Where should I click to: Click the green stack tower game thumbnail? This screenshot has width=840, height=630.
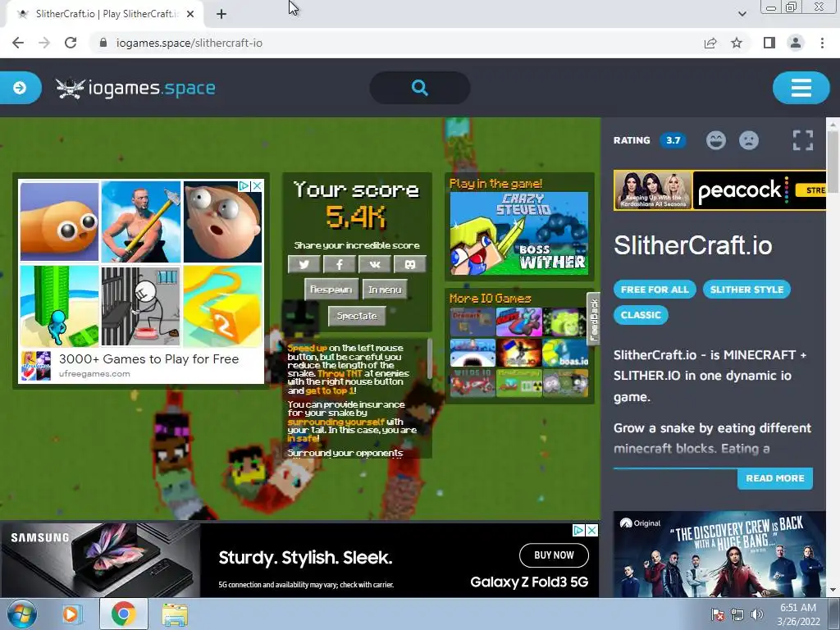click(59, 306)
